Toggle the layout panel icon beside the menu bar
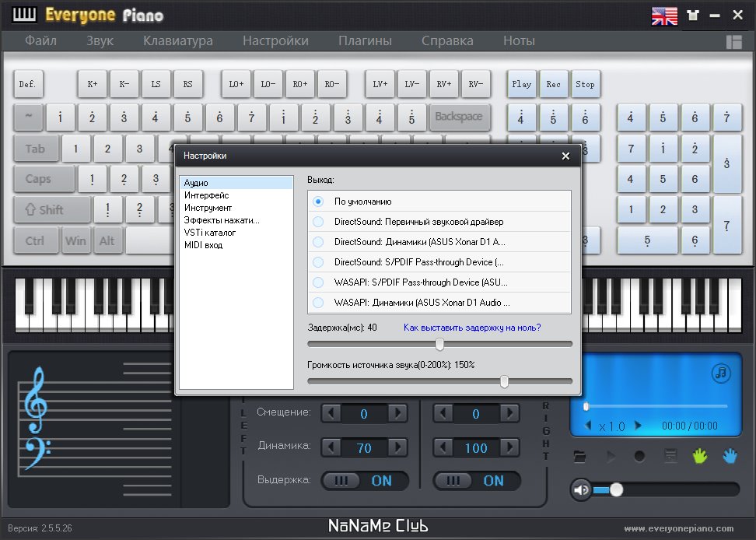Screen dimensions: 756x540 point(733,42)
